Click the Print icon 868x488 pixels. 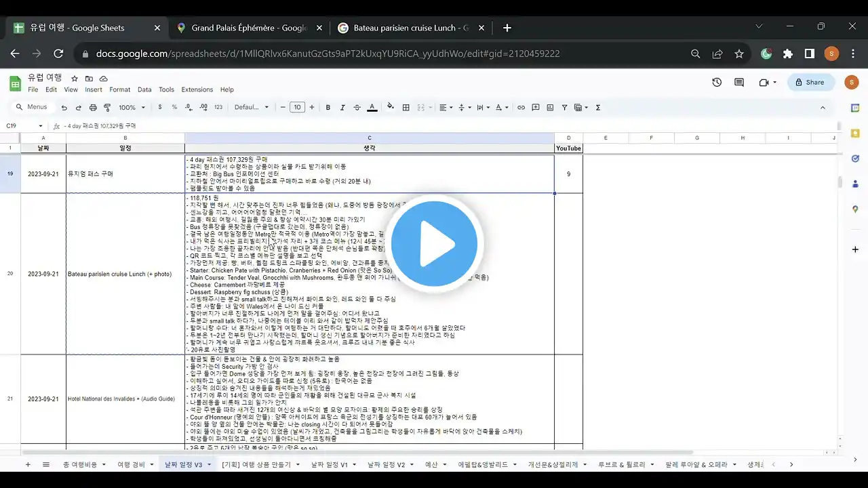point(93,108)
